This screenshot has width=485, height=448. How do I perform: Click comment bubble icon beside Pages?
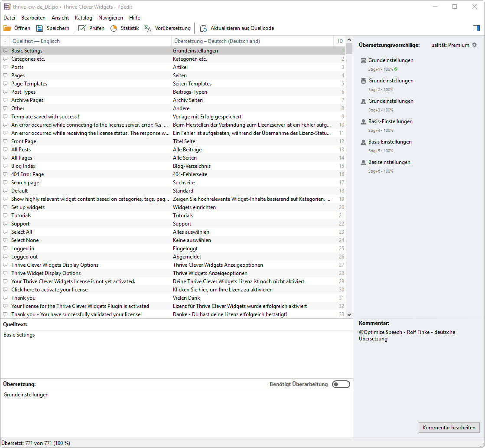click(5, 75)
